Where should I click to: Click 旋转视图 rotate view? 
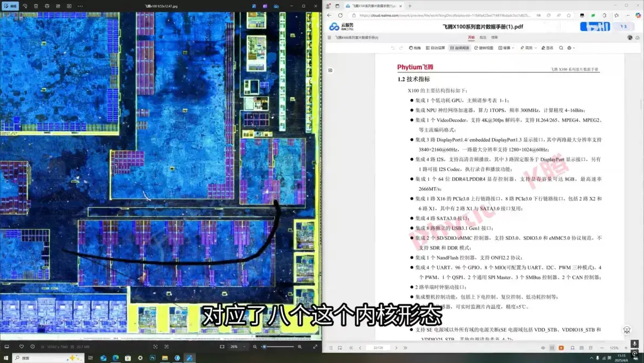click(484, 48)
